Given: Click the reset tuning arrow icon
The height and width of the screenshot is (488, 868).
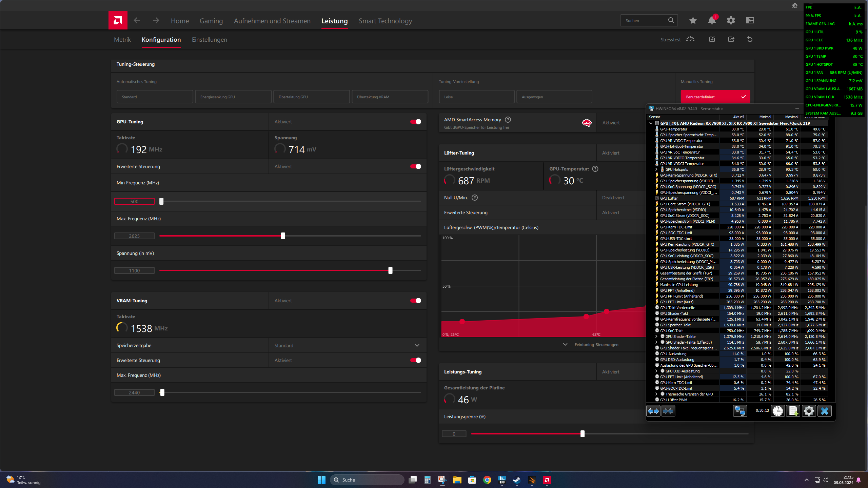Looking at the screenshot, I should click(750, 39).
